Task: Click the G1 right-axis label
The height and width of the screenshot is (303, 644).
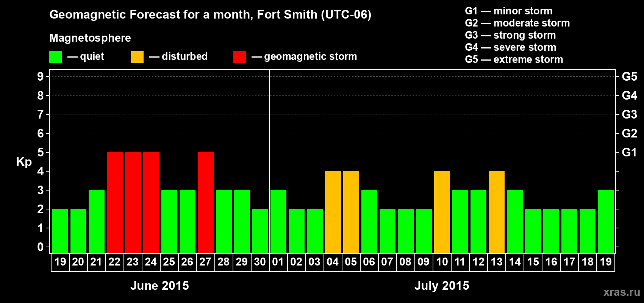Action: click(x=629, y=152)
